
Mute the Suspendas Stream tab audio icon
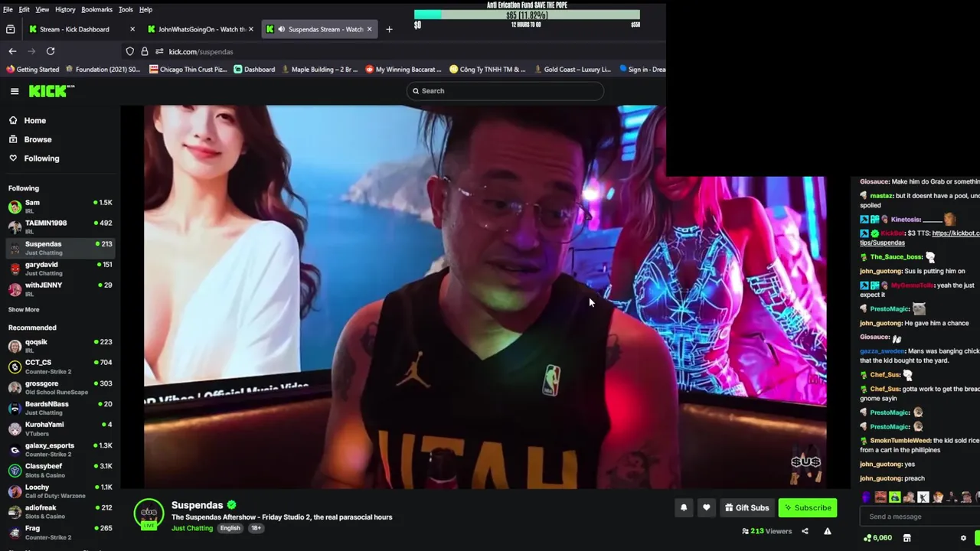(282, 29)
